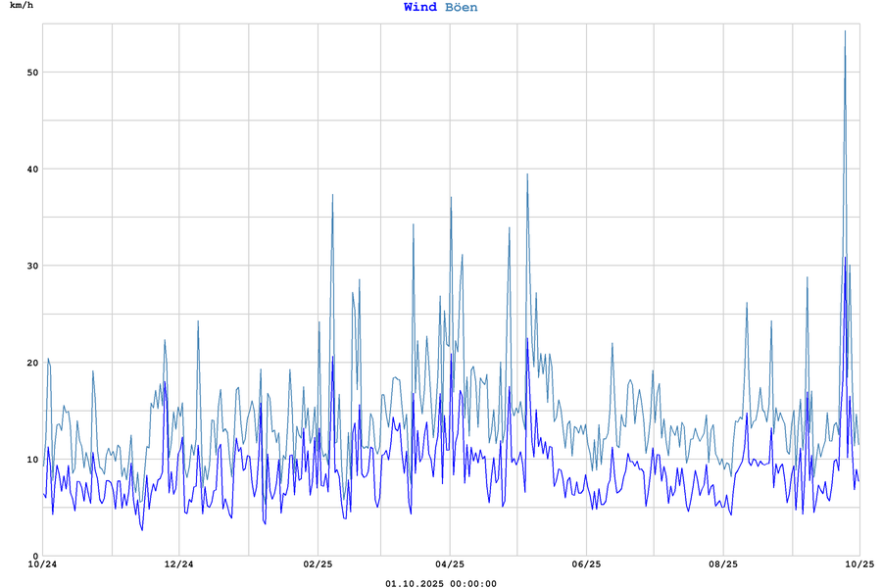This screenshot has height=588, width=882.
Task: Select the 02/25 x-axis date label
Action: pyautogui.click(x=318, y=564)
